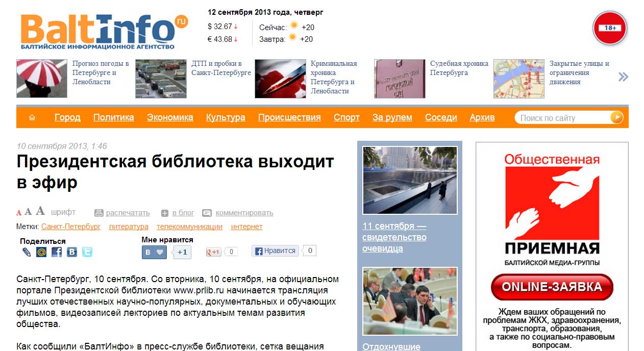Select the largest font size letter A
644x351 pixels.
tap(40, 211)
